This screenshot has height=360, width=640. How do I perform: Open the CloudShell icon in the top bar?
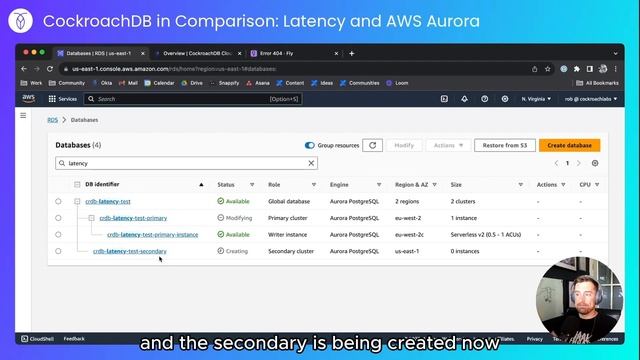click(x=444, y=99)
